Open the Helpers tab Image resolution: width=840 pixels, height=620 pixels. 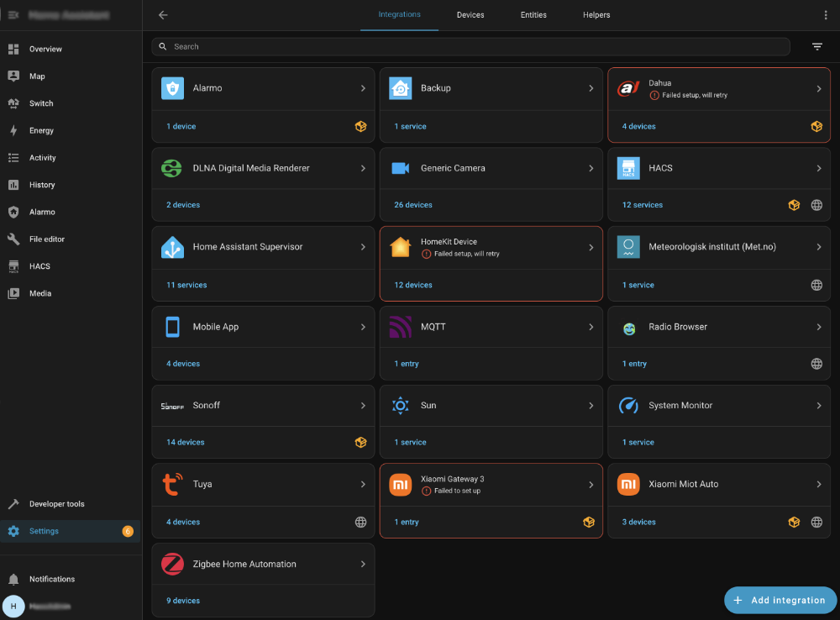coord(596,14)
